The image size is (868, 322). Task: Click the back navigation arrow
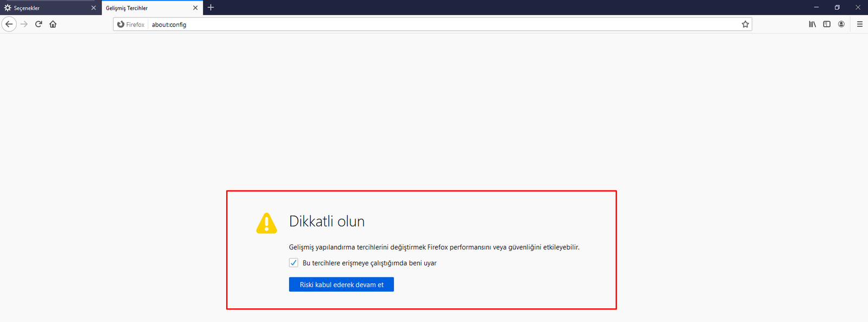[9, 24]
